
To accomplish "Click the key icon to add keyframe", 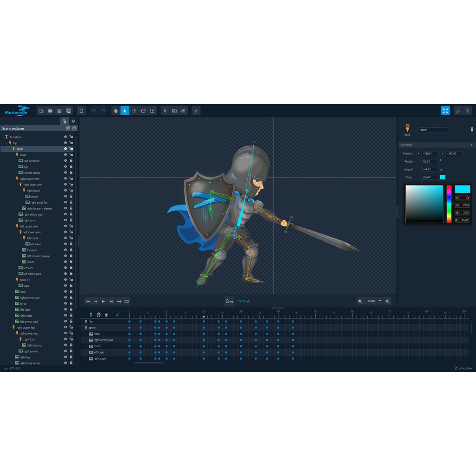I will 229,301.
